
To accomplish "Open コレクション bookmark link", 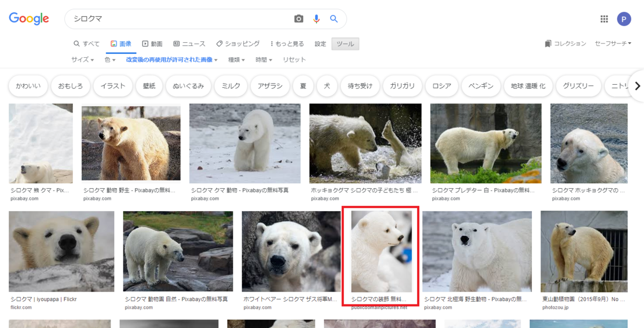I will coord(565,43).
